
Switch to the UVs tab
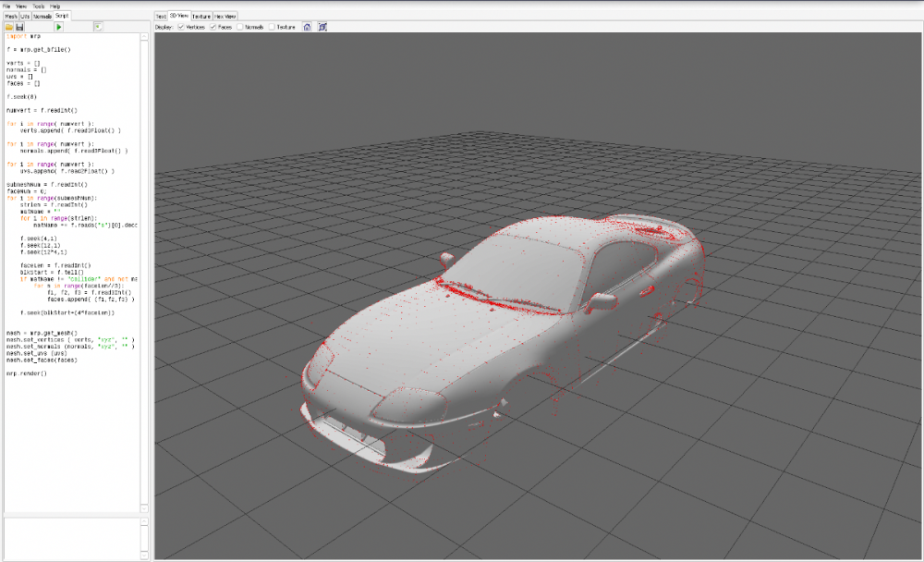[x=25, y=16]
